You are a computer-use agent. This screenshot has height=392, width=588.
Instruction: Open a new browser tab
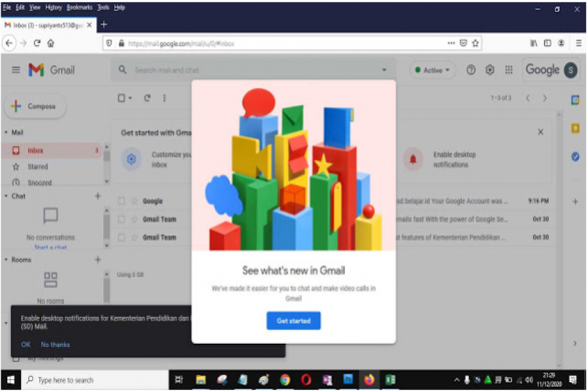click(x=104, y=24)
